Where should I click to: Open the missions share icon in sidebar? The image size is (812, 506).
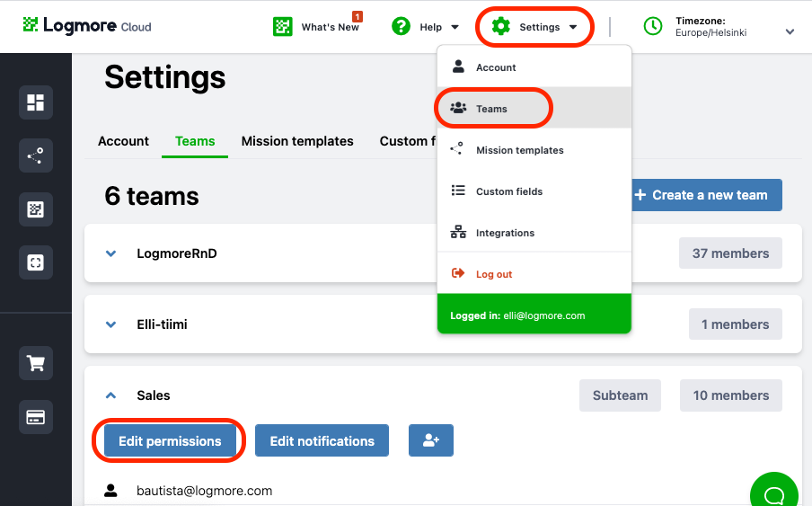tap(36, 155)
